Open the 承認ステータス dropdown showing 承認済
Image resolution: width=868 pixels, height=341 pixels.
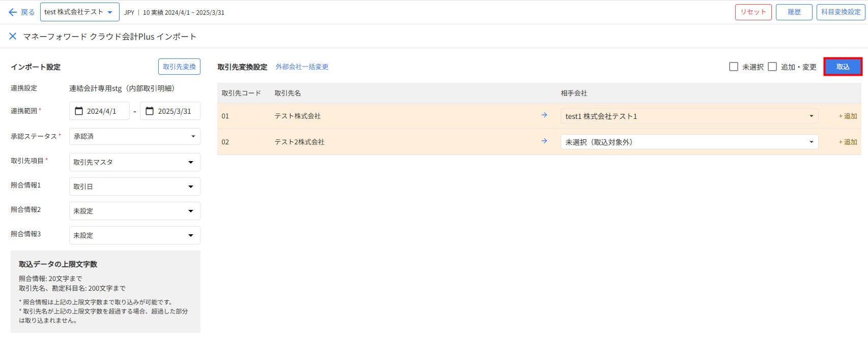pos(135,136)
